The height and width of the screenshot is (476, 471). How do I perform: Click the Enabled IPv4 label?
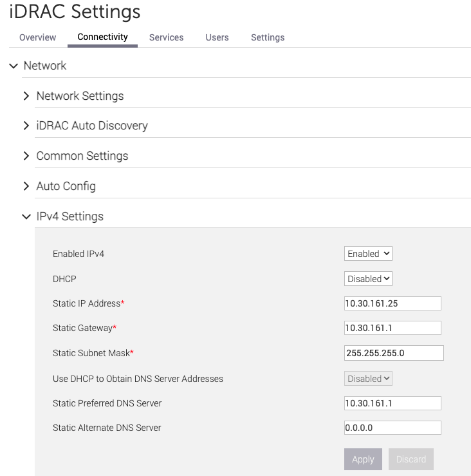(78, 254)
